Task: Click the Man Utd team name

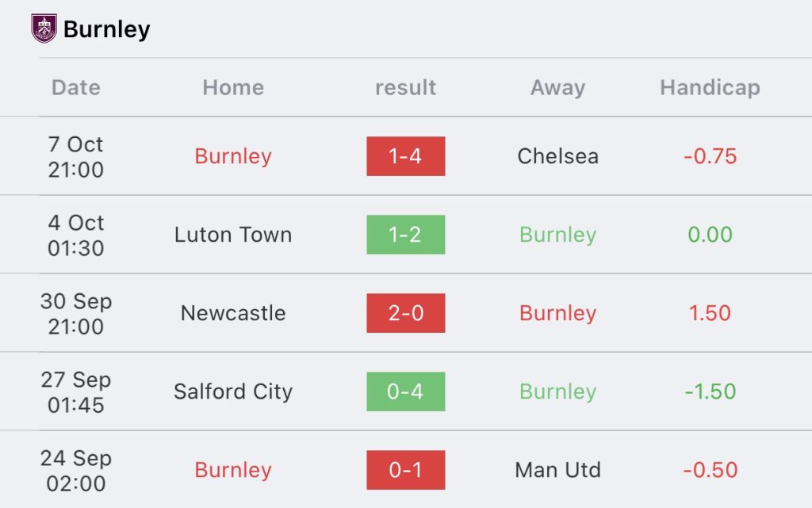Action: tap(557, 470)
